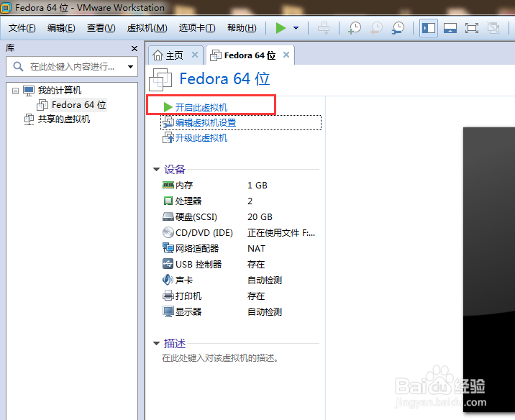Switch to the 主页 tab
Image resolution: width=515 pixels, height=420 pixels.
pos(174,55)
